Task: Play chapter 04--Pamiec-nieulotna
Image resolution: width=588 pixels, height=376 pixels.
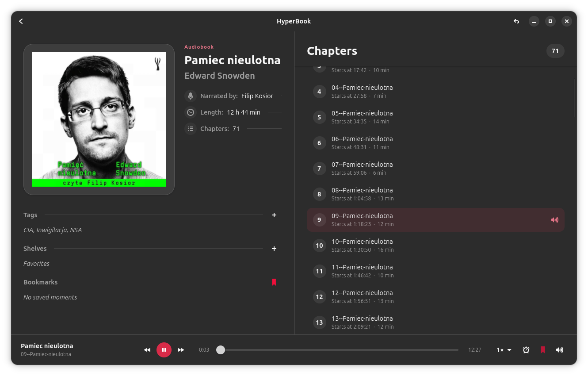Action: pos(435,92)
